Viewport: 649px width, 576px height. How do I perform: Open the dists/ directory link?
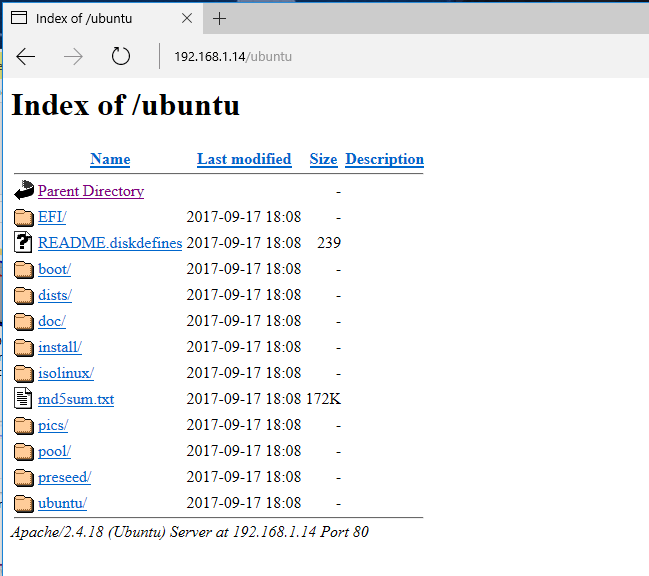pyautogui.click(x=55, y=295)
